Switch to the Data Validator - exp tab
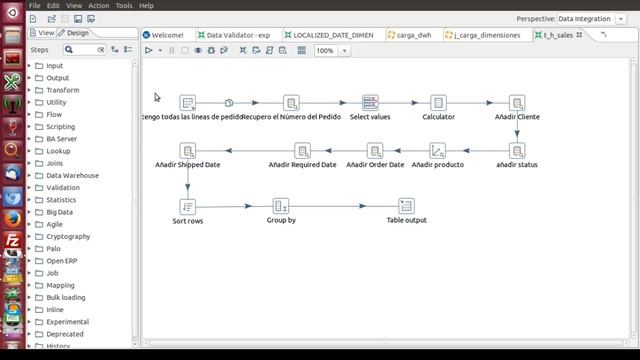This screenshot has height=360, width=640. 234,35
